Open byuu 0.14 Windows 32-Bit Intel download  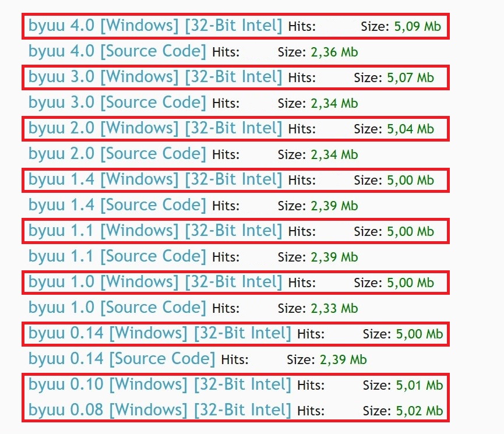[160, 333]
